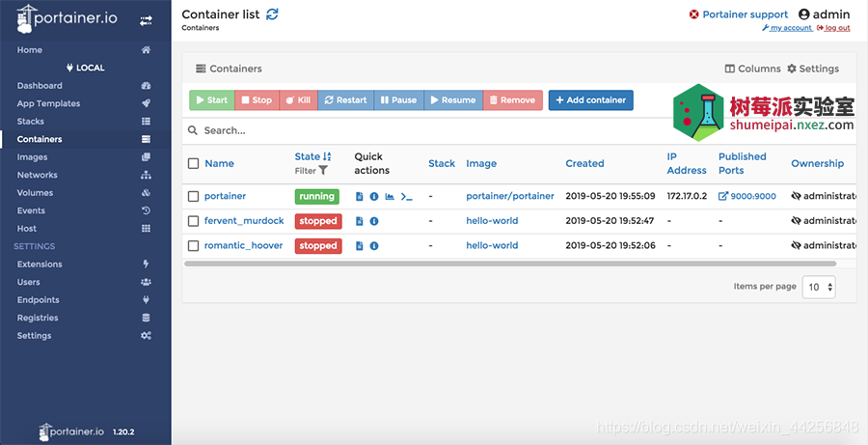The width and height of the screenshot is (868, 445).
Task: Open the table Settings menu
Action: tap(813, 69)
